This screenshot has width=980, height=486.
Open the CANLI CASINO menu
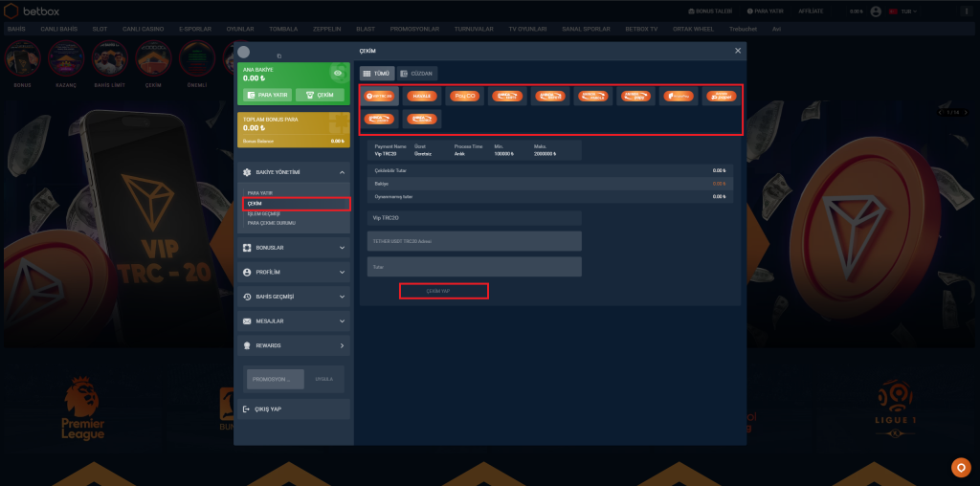coord(144,30)
